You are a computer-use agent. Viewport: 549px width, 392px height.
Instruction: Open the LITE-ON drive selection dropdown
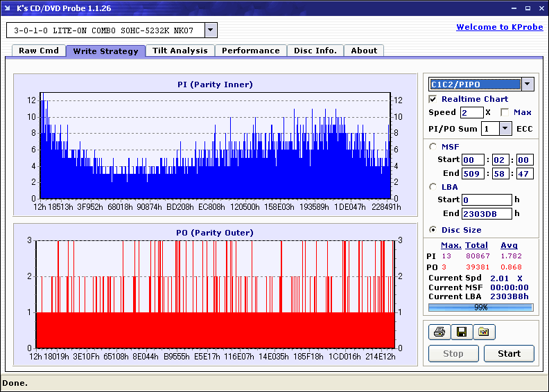pyautogui.click(x=211, y=30)
